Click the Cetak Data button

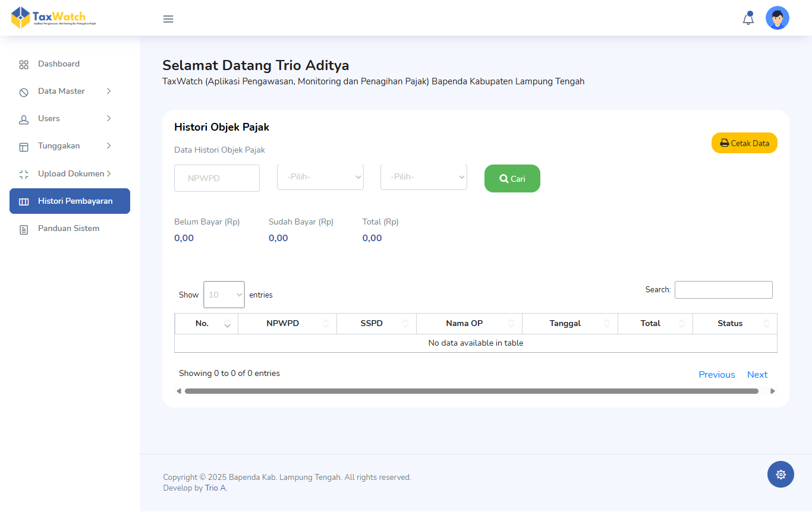[744, 143]
